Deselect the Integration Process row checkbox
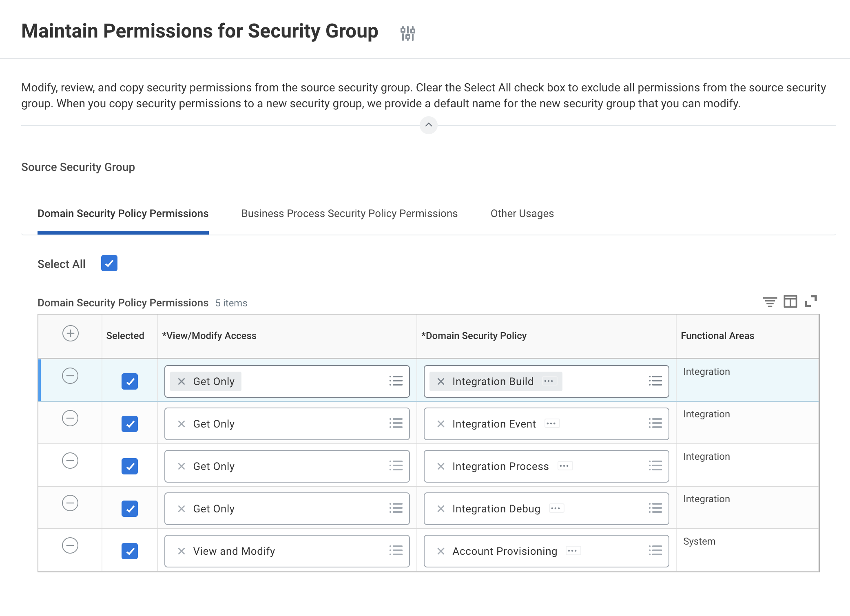This screenshot has width=850, height=616. [x=130, y=466]
